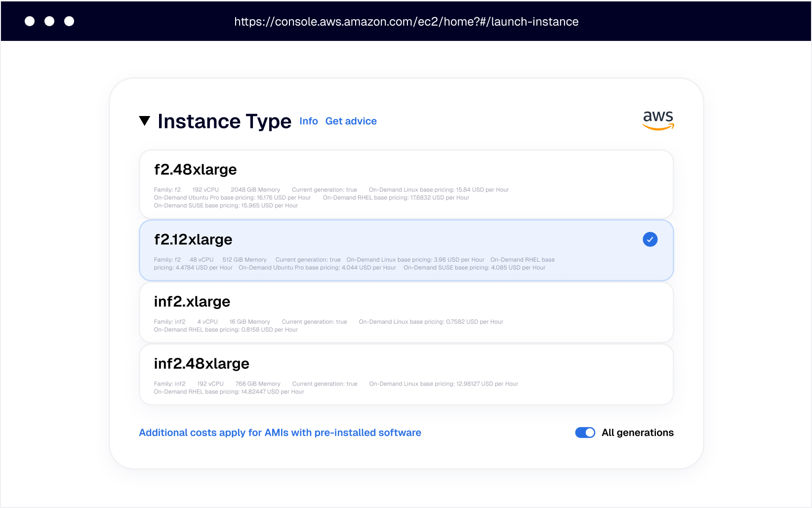The height and width of the screenshot is (508, 812).
Task: Select the inf2.xlarge instance type
Action: 406,312
